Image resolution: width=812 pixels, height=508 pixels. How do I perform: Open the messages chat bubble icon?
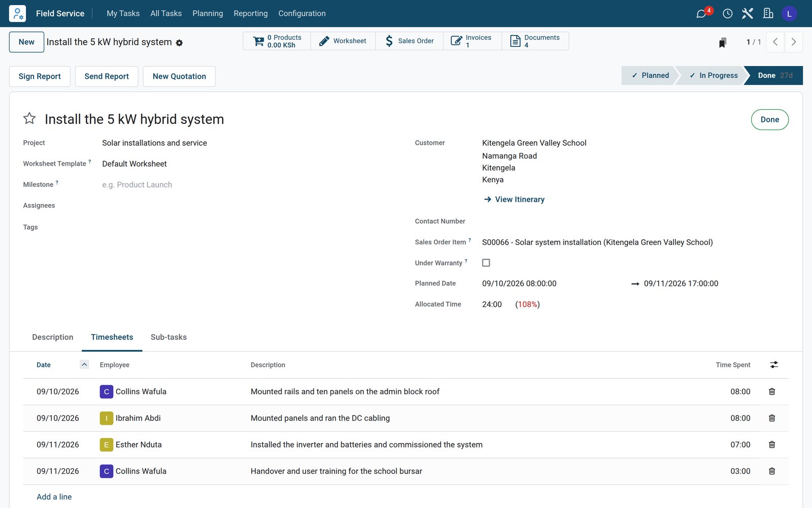(701, 14)
